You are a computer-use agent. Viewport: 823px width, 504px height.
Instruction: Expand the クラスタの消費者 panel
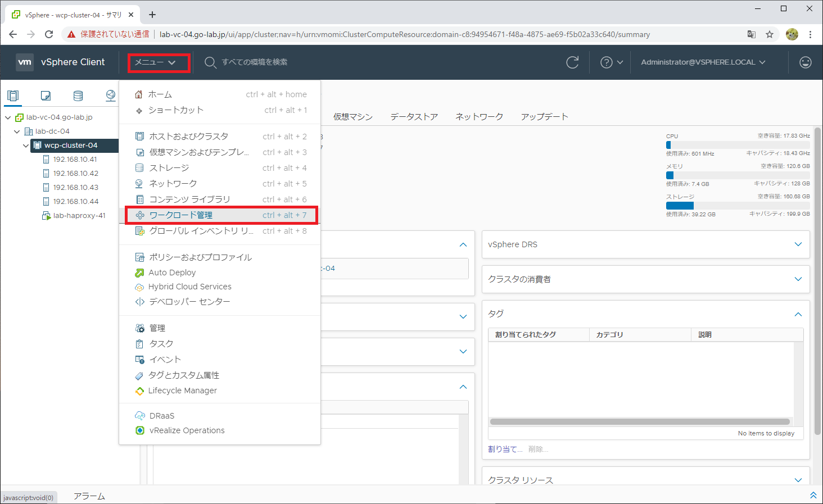[798, 279]
